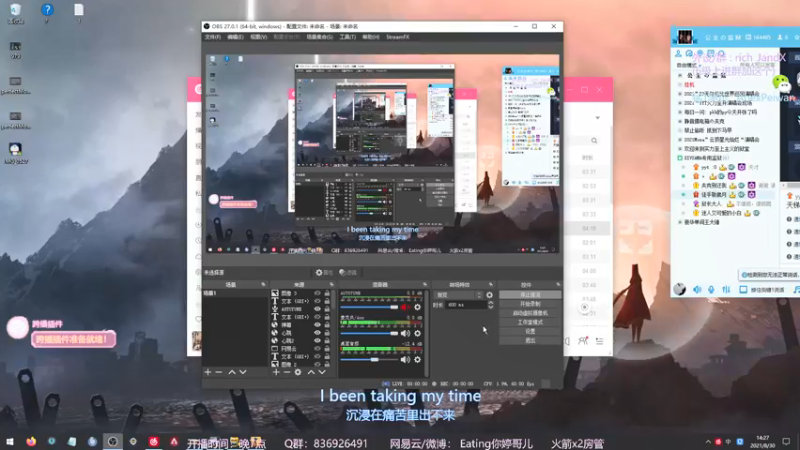Screen dimensions: 800x450
Task: Move the scene up in the scenes list
Action: pos(232,372)
